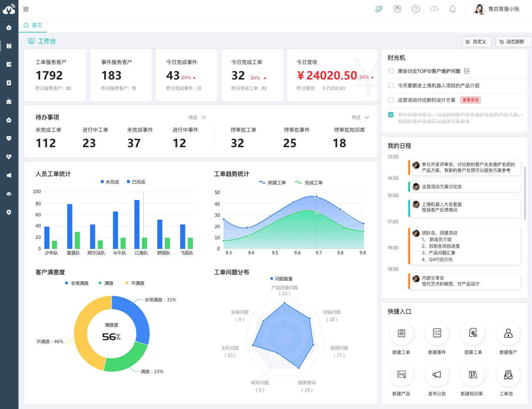This screenshot has height=409, width=532.
Task: Click the 售后客服小张 profile avatar
Action: [479, 9]
